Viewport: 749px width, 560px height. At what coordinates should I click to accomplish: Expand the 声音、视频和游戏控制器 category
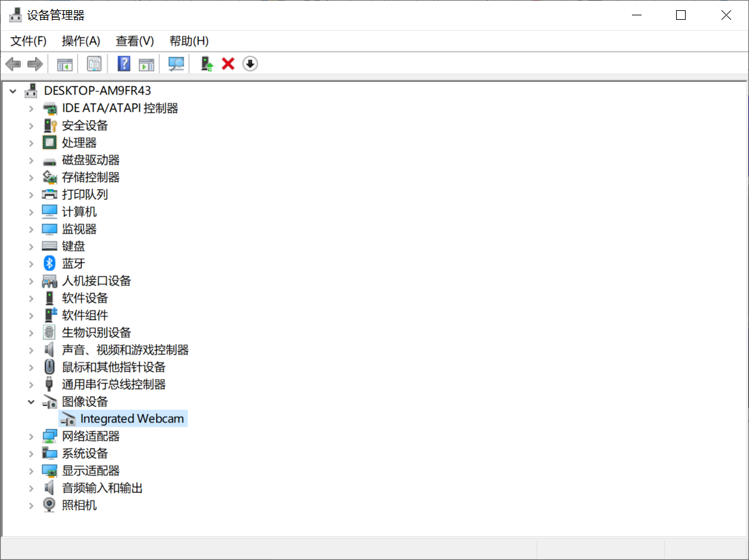click(31, 350)
